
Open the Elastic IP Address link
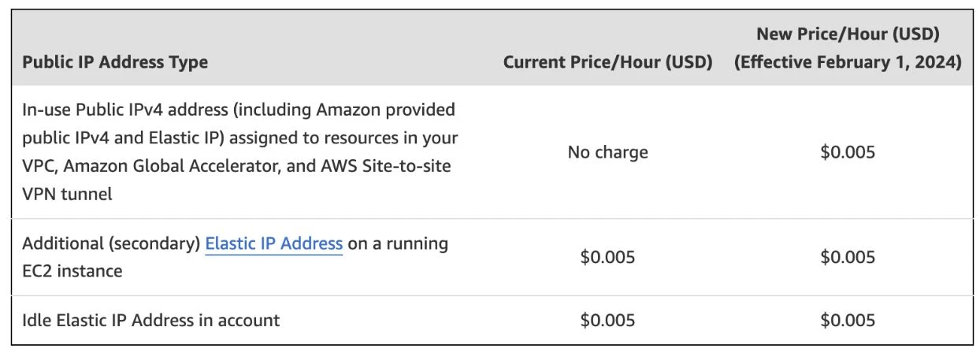point(273,244)
